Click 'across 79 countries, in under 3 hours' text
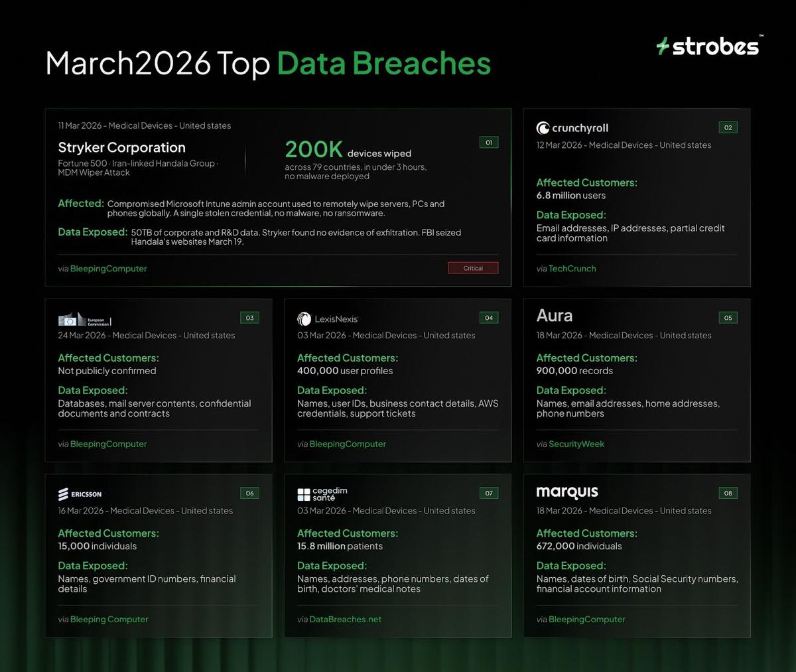 coord(356,167)
